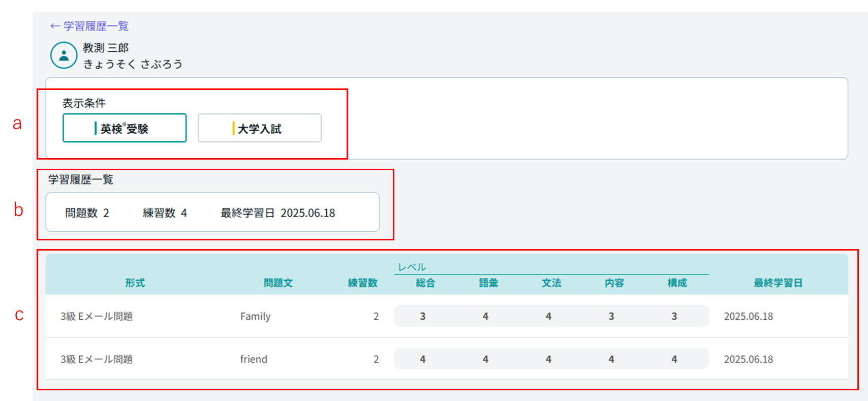Click the 問題文 column header
868x401 pixels.
click(278, 283)
